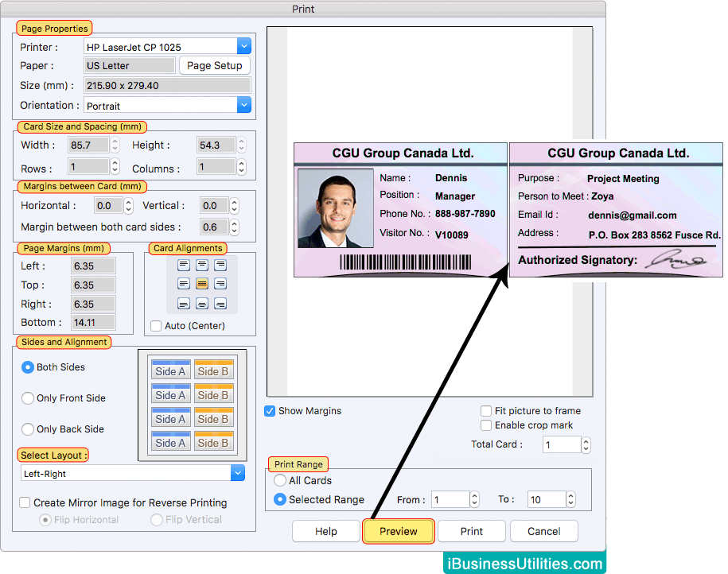Enable Auto (Center) alignment checkbox

click(157, 326)
